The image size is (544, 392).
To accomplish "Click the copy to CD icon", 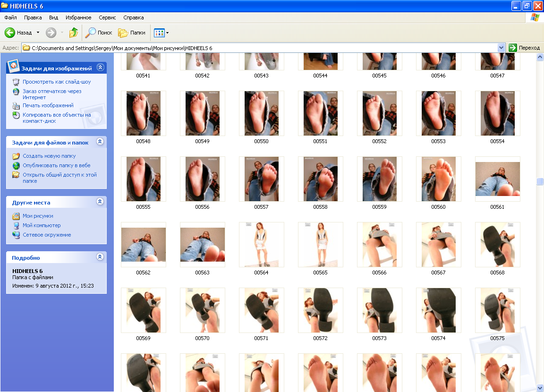I will 16,115.
